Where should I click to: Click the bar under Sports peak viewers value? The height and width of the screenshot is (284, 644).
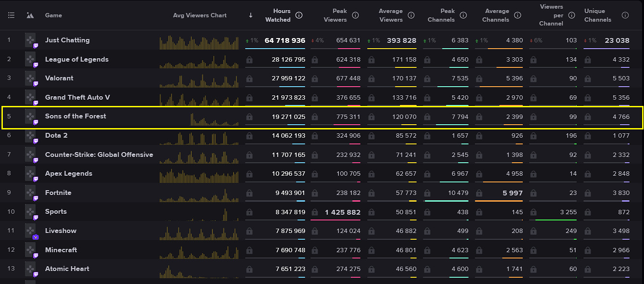pos(335,219)
